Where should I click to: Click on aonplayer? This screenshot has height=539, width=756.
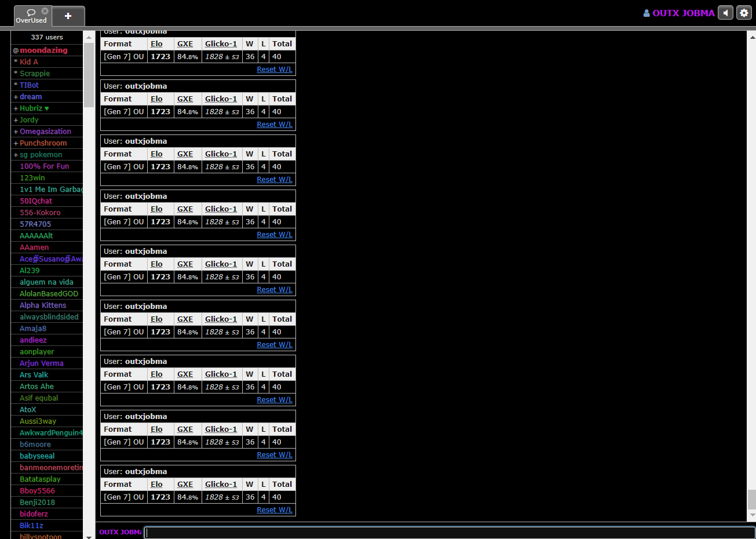coord(47,352)
